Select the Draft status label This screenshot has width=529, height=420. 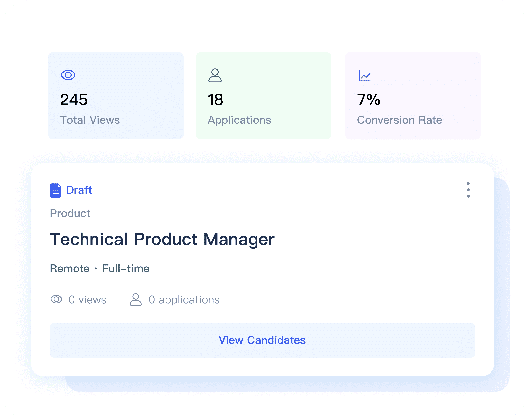[79, 190]
